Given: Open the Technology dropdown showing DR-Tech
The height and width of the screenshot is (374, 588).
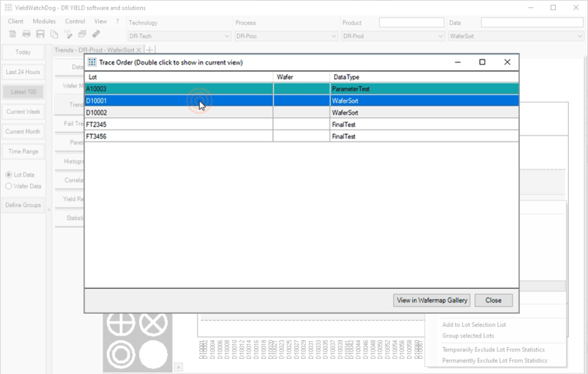Looking at the screenshot, I should (179, 36).
